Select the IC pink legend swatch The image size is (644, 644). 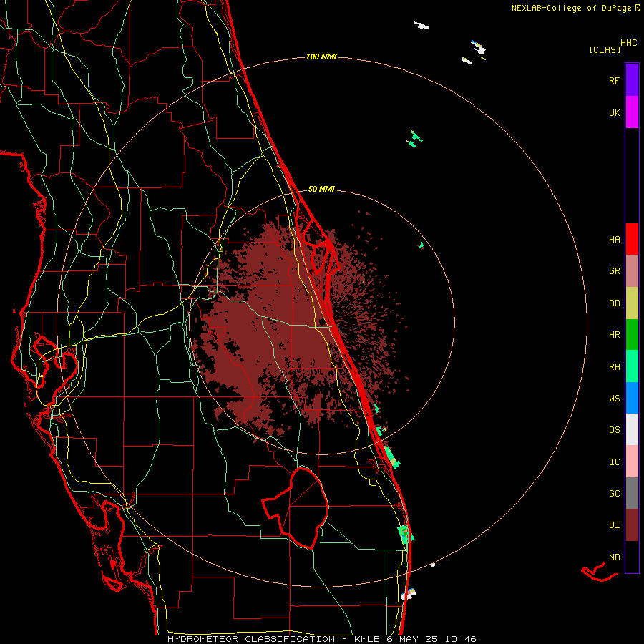pos(632,462)
